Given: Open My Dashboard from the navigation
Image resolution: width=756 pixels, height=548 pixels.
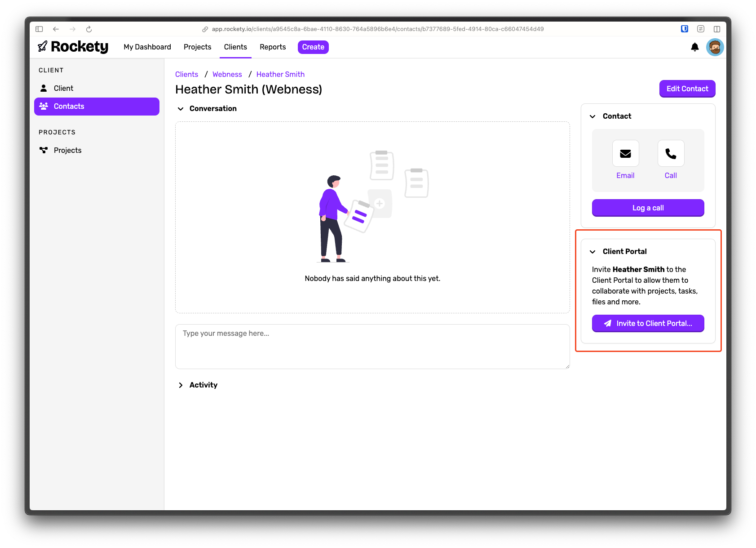Looking at the screenshot, I should (147, 47).
